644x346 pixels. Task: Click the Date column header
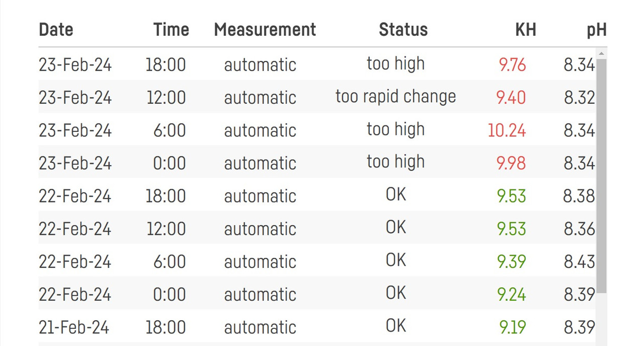pos(56,30)
